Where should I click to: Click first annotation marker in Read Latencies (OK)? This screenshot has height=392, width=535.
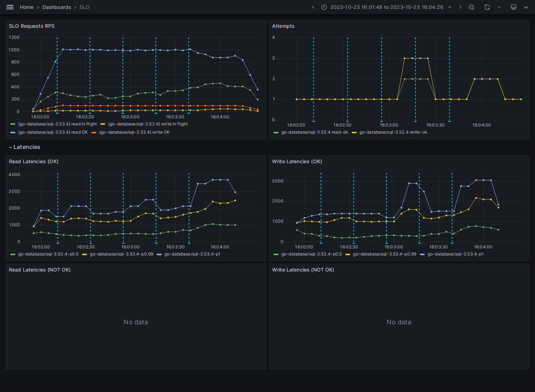[58, 243]
